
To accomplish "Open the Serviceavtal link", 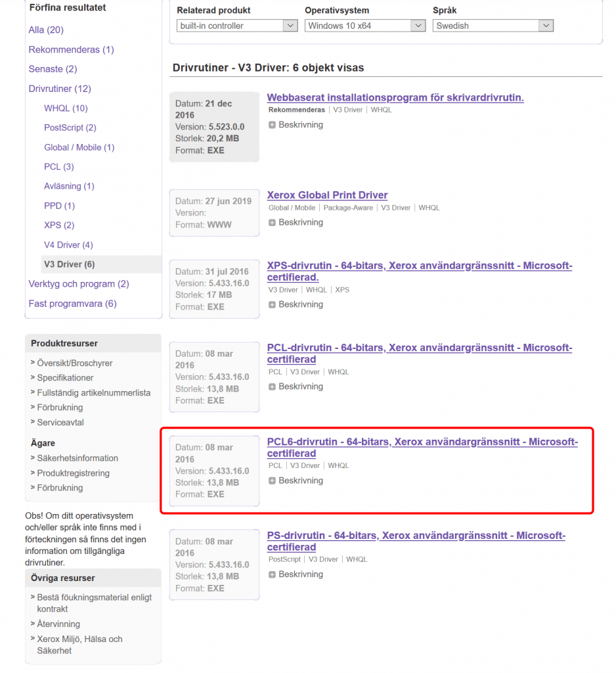I will [x=60, y=423].
